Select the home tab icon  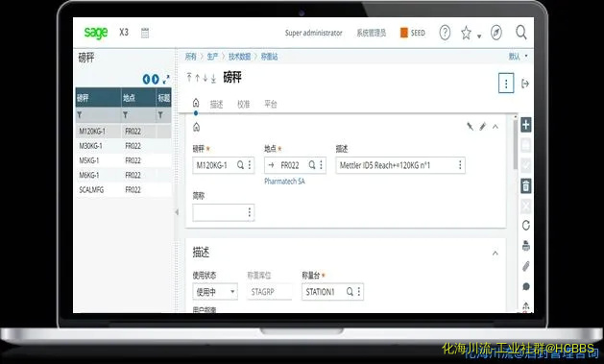pos(196,103)
